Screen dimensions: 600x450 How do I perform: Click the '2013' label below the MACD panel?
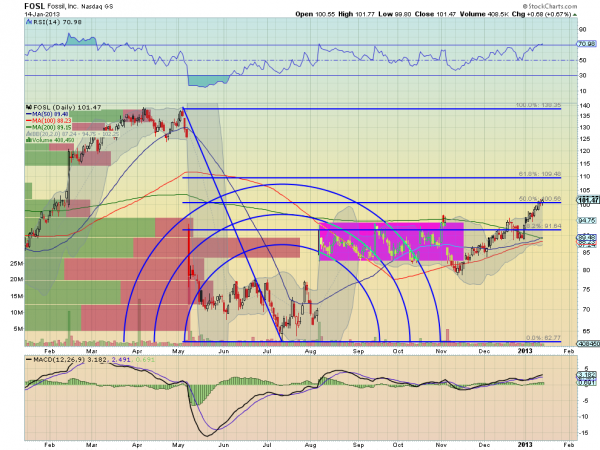click(525, 444)
